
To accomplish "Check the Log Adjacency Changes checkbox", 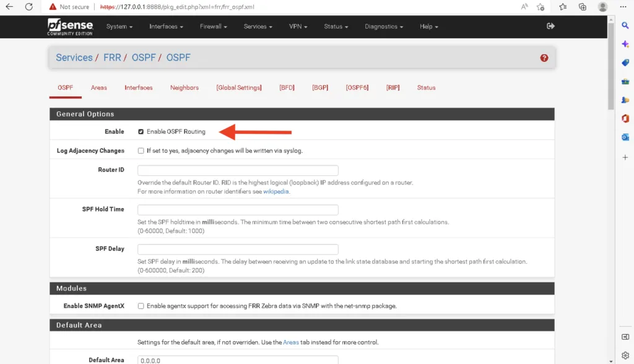I will point(141,151).
